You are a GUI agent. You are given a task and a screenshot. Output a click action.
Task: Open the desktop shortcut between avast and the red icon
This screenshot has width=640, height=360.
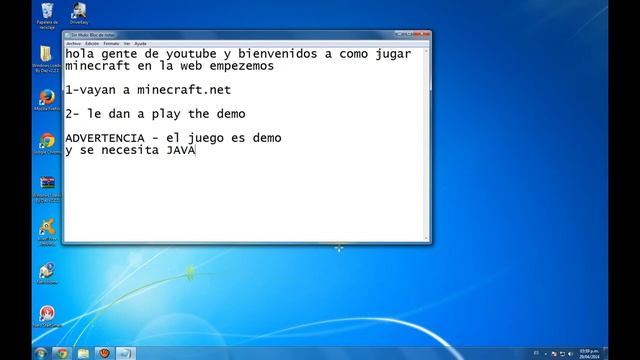click(47, 273)
